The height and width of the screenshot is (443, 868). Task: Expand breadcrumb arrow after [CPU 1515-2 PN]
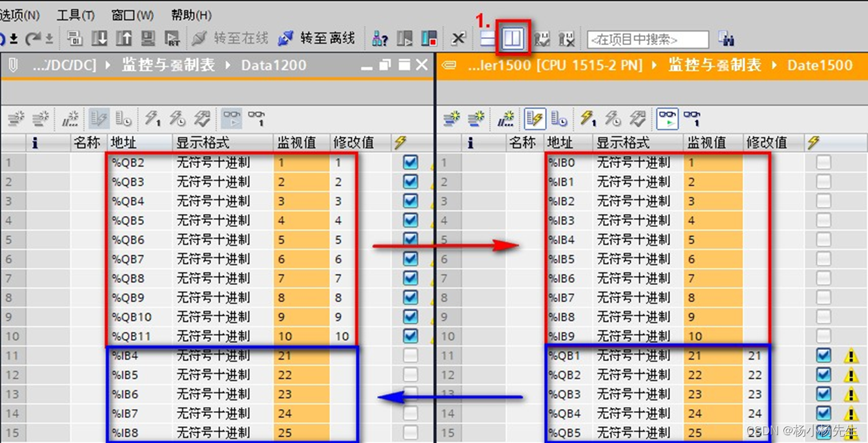(654, 65)
